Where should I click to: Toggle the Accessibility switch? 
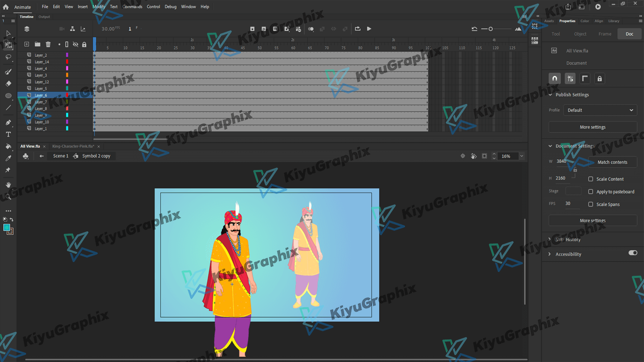pyautogui.click(x=632, y=253)
